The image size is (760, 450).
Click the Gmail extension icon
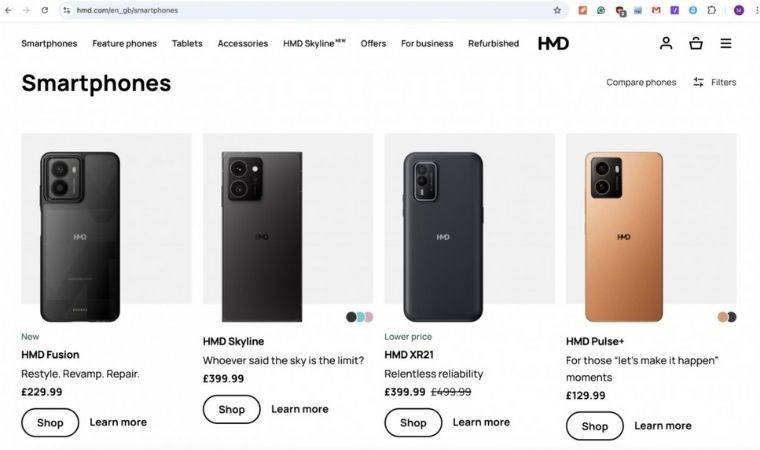(x=656, y=10)
